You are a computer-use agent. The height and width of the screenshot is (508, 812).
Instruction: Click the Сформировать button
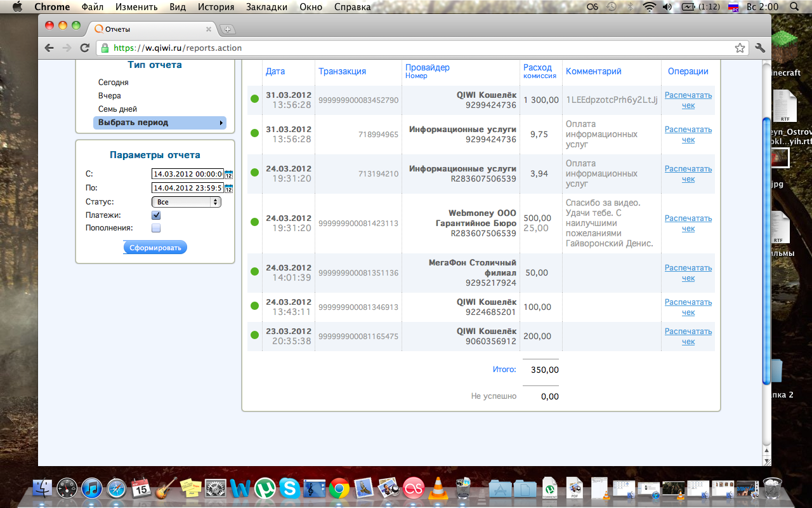[x=155, y=247]
